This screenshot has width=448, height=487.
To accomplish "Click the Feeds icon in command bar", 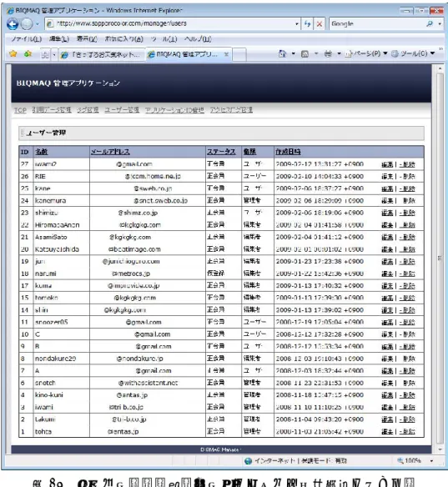I will (305, 54).
